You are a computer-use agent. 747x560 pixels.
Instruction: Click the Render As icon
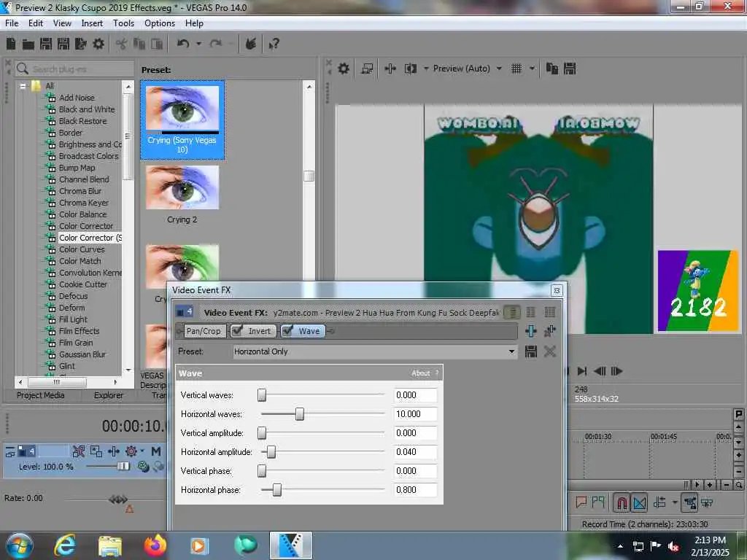coord(80,44)
